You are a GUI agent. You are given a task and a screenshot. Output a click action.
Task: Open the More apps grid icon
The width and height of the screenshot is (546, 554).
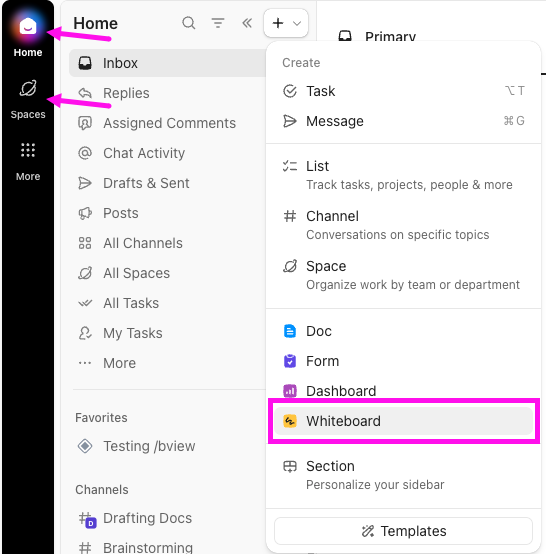click(28, 161)
